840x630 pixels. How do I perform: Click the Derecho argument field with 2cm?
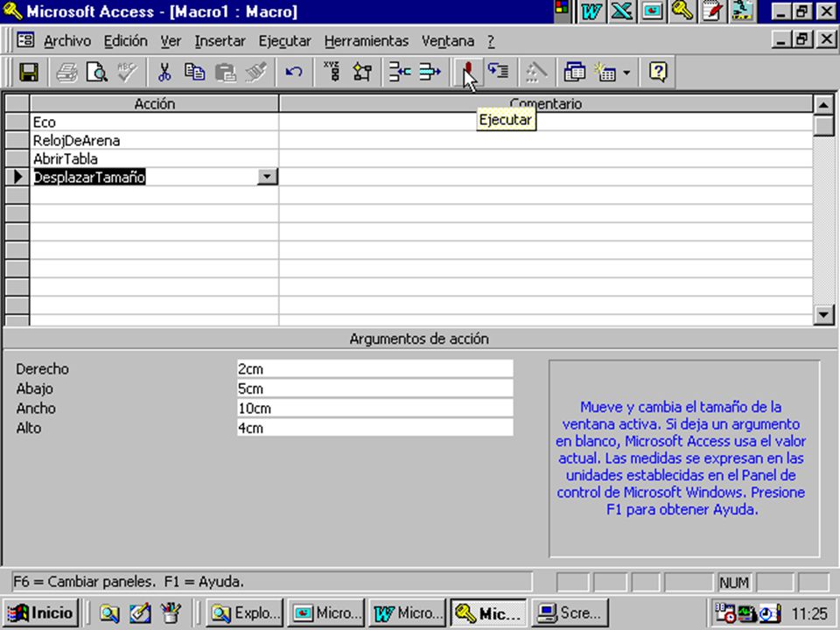[375, 368]
